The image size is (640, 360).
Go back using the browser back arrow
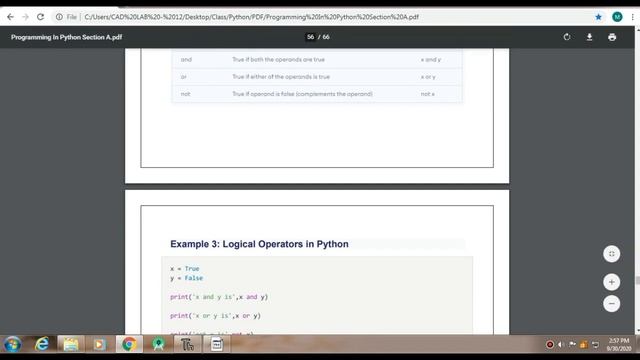pos(10,17)
